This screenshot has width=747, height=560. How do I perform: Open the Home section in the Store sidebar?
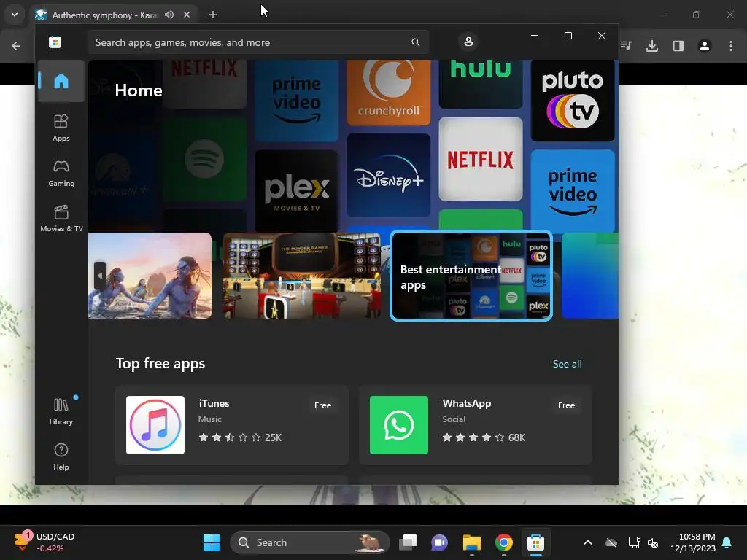pos(61,81)
